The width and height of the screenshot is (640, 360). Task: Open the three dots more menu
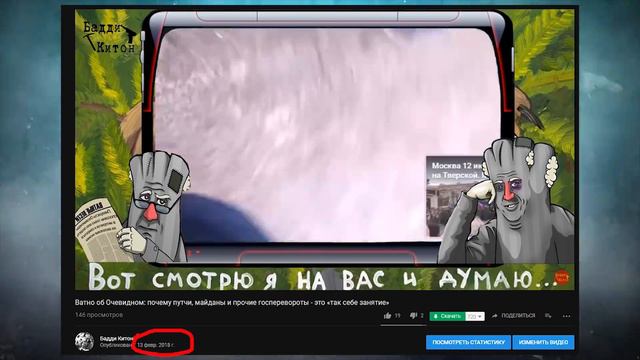coord(567,316)
